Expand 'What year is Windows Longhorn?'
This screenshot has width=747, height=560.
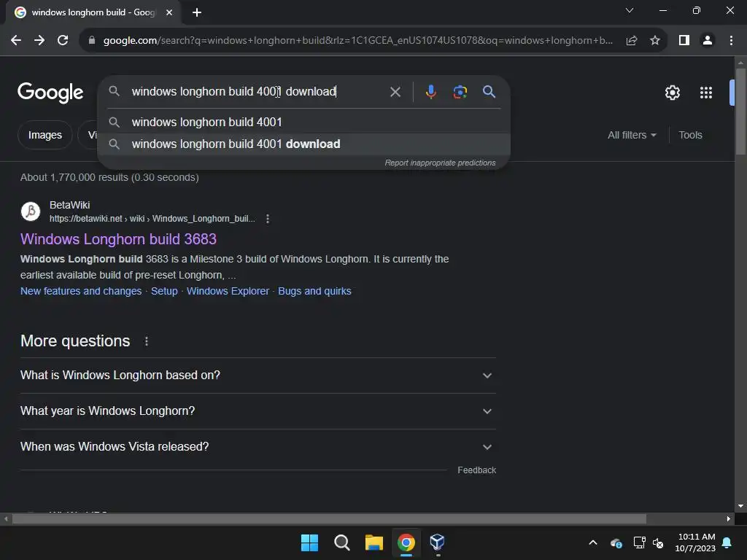(x=258, y=411)
